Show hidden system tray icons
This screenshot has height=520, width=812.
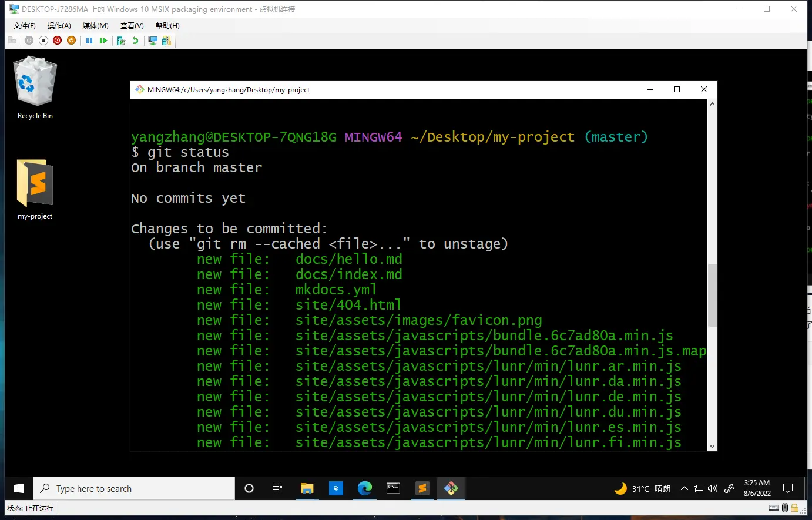click(x=685, y=488)
